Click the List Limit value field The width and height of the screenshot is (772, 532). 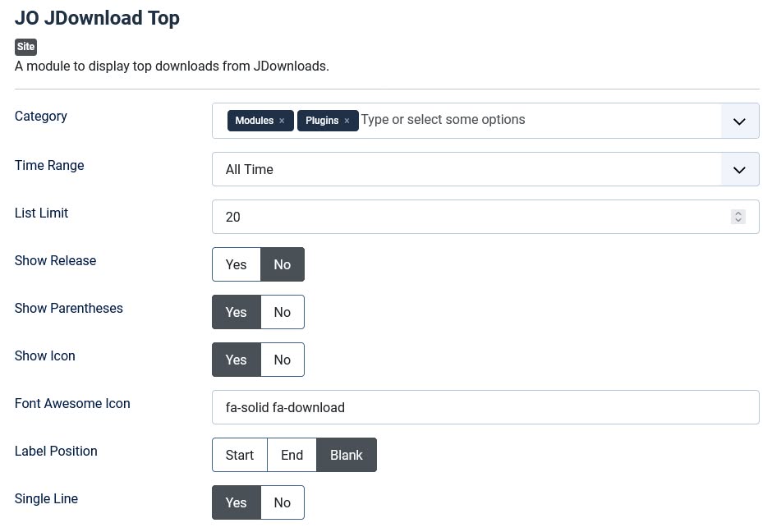[468, 217]
